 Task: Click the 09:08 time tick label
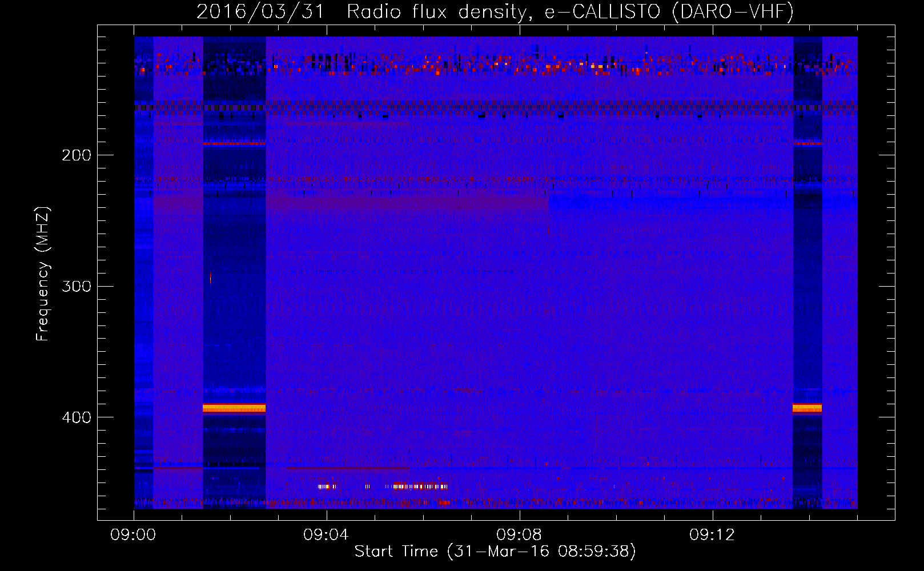coord(519,535)
